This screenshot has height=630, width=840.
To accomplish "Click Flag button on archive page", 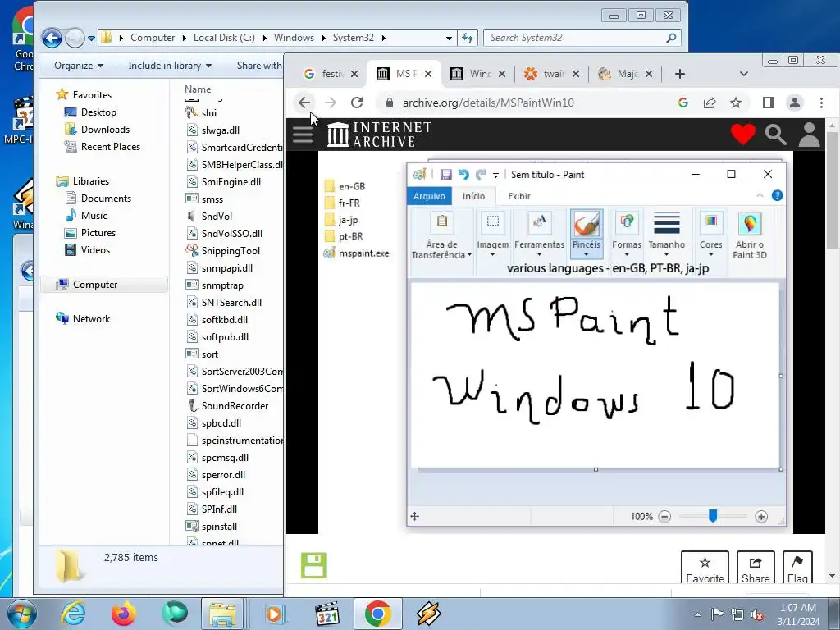I will click(797, 568).
